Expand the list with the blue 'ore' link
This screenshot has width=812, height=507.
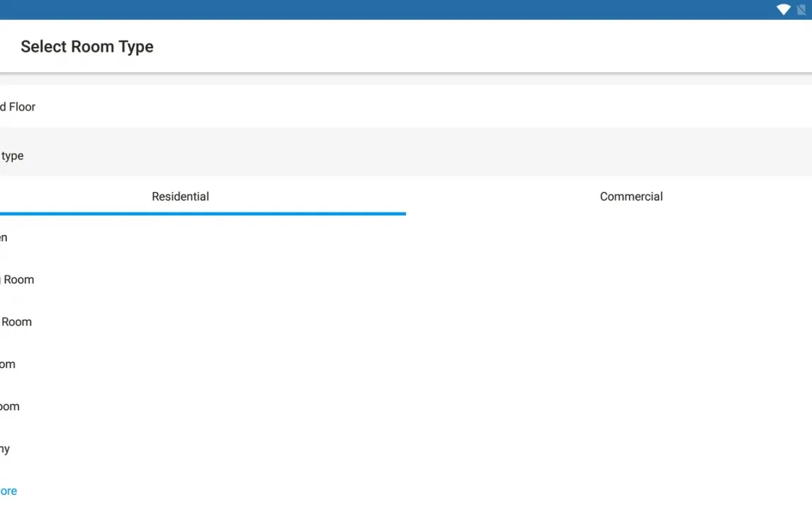[9, 491]
